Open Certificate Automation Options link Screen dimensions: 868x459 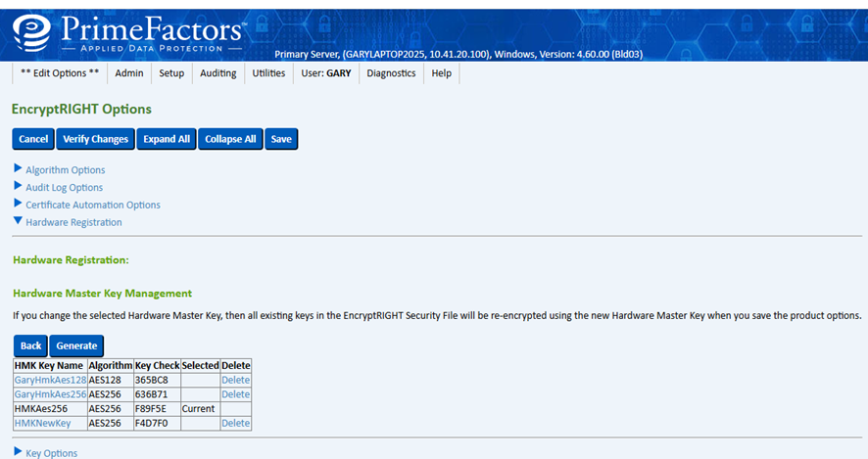(93, 205)
